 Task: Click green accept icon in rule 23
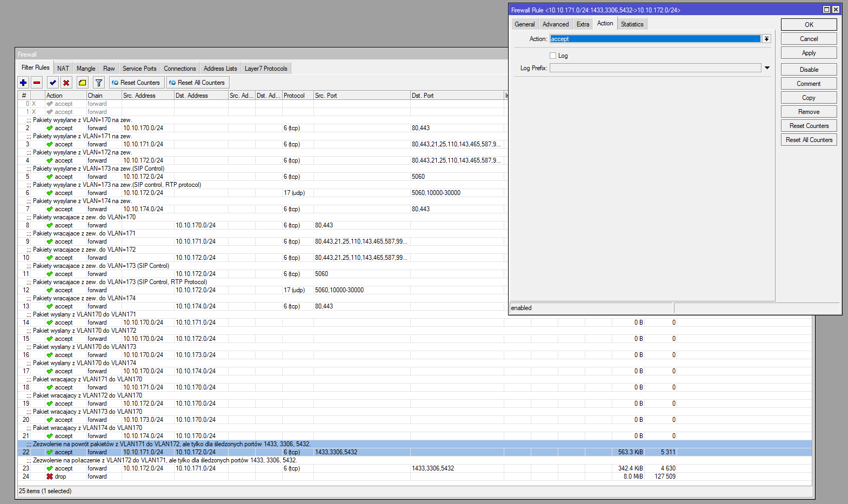pos(50,468)
